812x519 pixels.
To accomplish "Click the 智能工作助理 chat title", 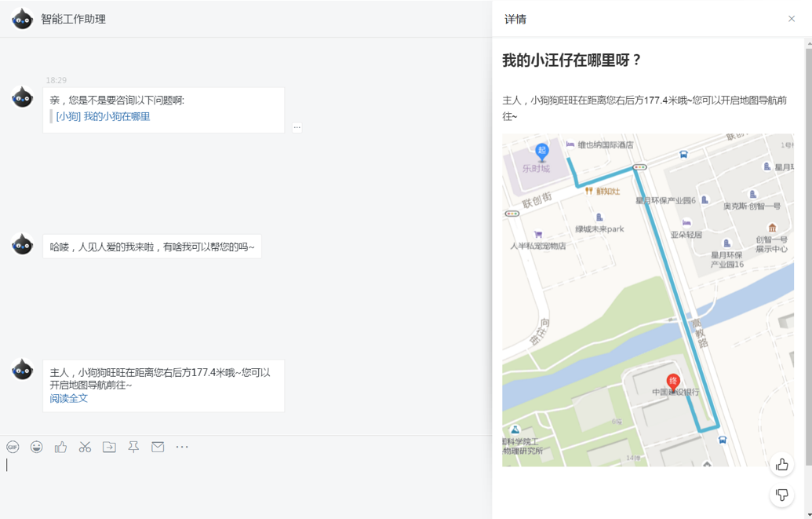I will click(74, 19).
